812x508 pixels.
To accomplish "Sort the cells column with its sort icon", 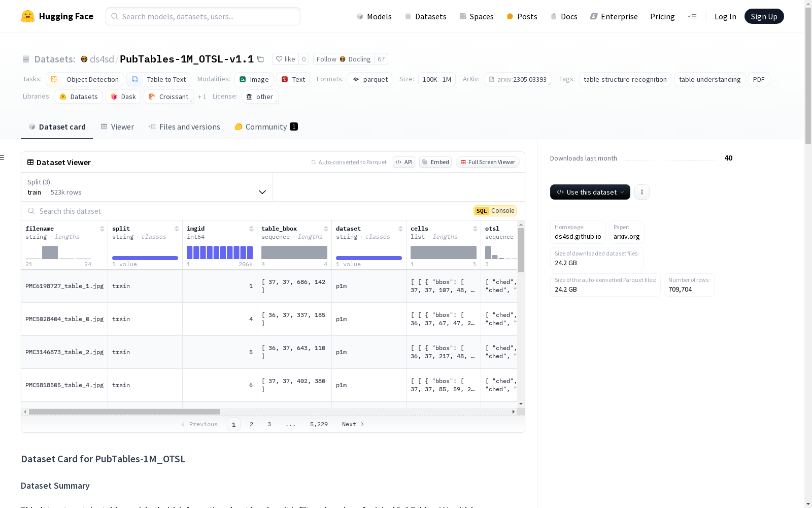I will [x=475, y=229].
